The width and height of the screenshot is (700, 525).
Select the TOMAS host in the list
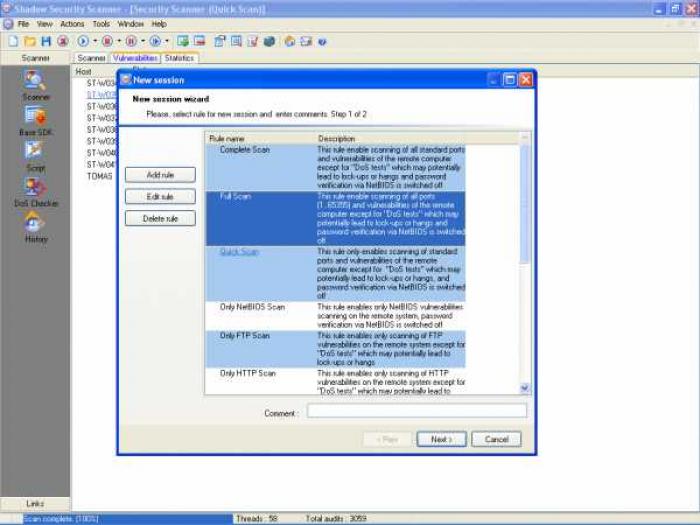pyautogui.click(x=100, y=176)
